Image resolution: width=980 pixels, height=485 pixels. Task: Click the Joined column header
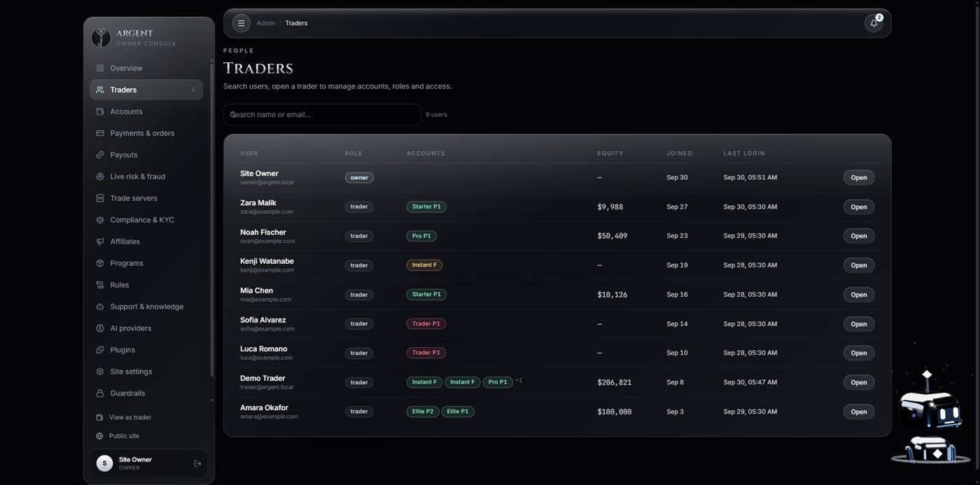click(679, 153)
